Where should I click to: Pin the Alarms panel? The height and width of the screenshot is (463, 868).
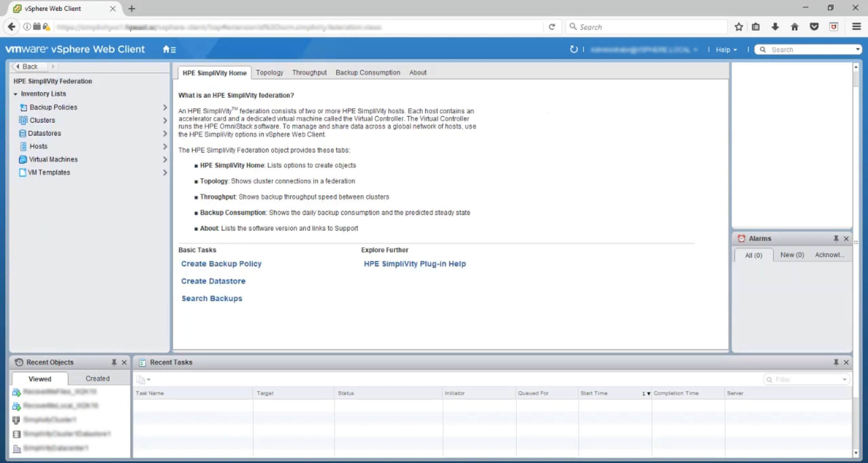point(836,238)
